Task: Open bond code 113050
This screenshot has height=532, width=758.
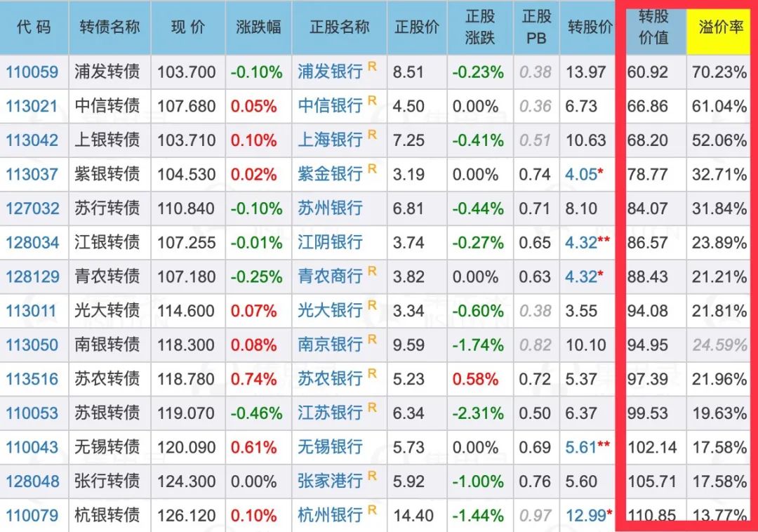Action: [32, 345]
